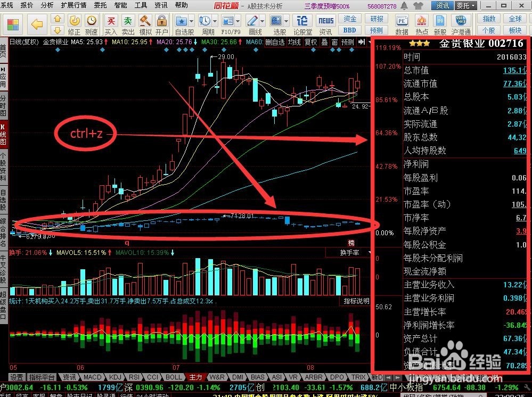
Task: Expand the 自选股 dropdown arrow
Action: coord(191,21)
